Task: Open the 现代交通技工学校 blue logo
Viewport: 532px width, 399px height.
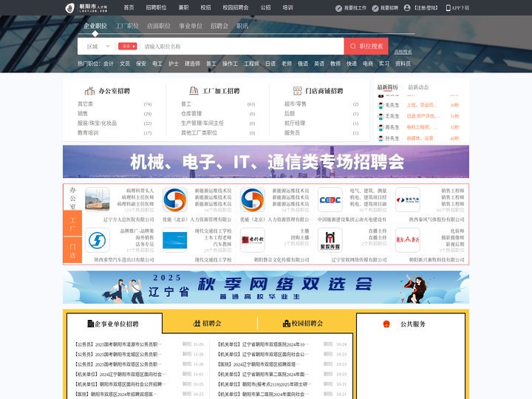Action: (174, 240)
